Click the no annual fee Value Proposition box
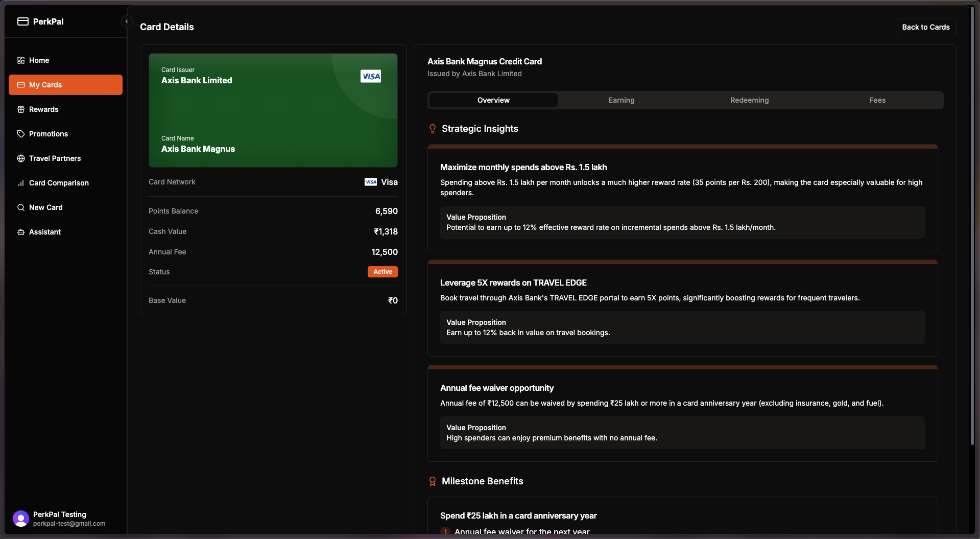This screenshot has height=539, width=980. pos(682,433)
